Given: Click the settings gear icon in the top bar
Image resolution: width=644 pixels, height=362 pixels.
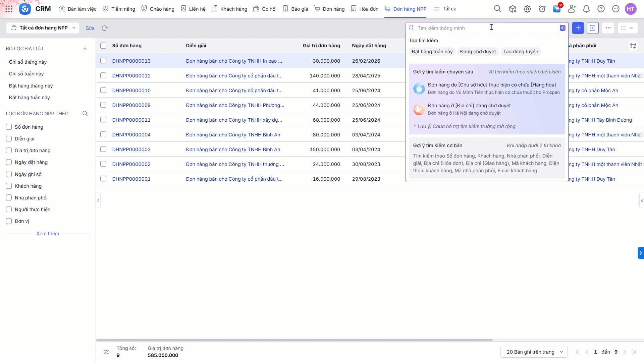Looking at the screenshot, I should (527, 9).
